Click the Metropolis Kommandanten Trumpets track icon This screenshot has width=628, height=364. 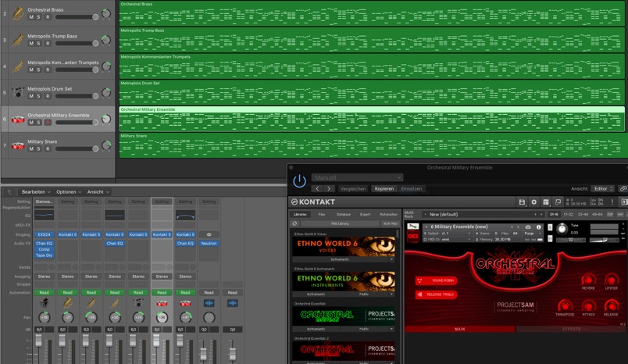[18, 66]
